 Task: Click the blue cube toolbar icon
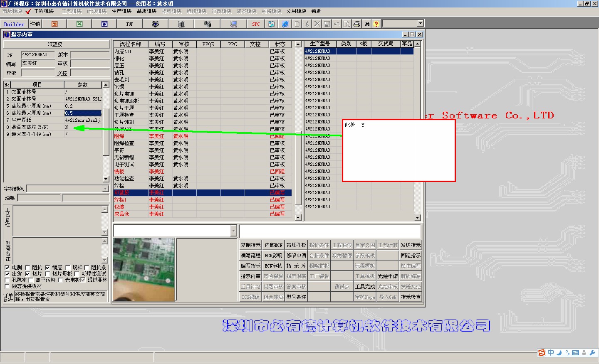click(272, 24)
